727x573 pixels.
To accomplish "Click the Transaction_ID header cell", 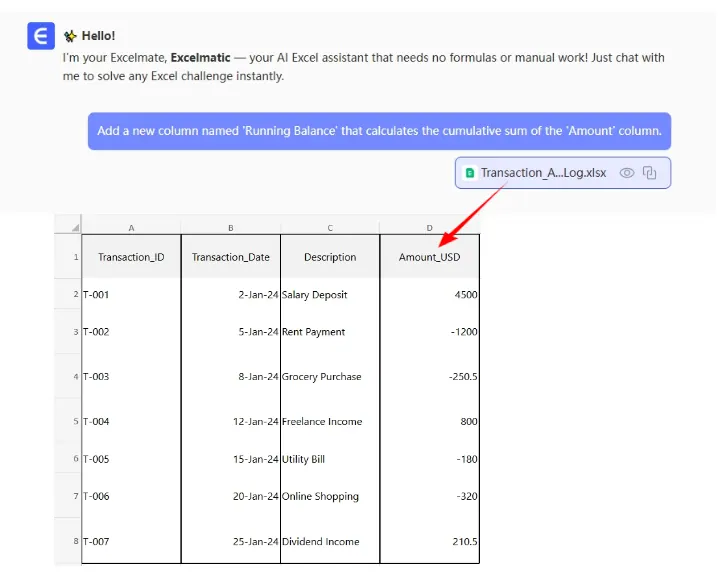I will coord(131,257).
